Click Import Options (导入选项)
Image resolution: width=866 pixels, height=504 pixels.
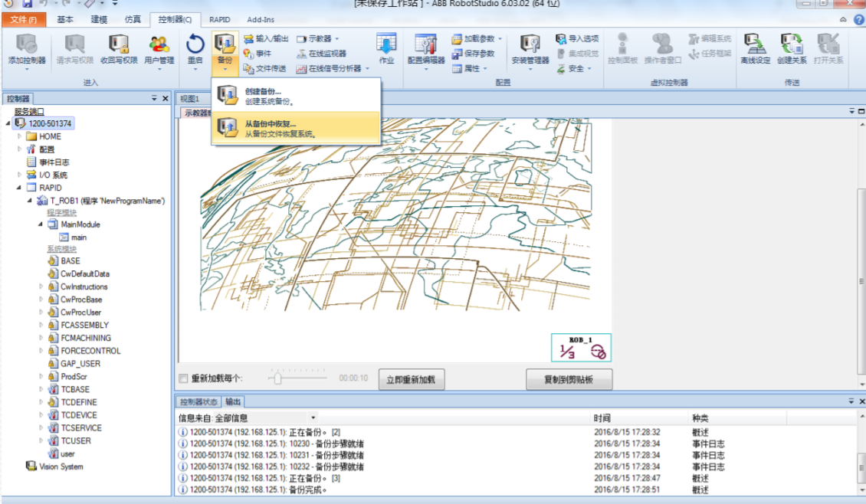pos(577,38)
